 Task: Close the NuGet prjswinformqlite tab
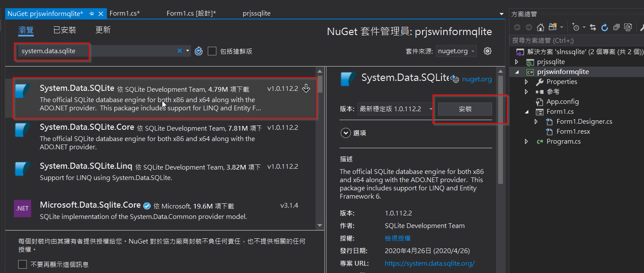(x=101, y=13)
